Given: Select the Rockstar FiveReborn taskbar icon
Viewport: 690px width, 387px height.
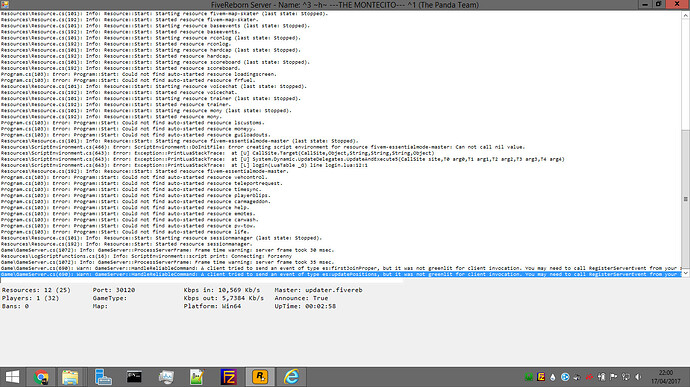Looking at the screenshot, I should pos(260,377).
